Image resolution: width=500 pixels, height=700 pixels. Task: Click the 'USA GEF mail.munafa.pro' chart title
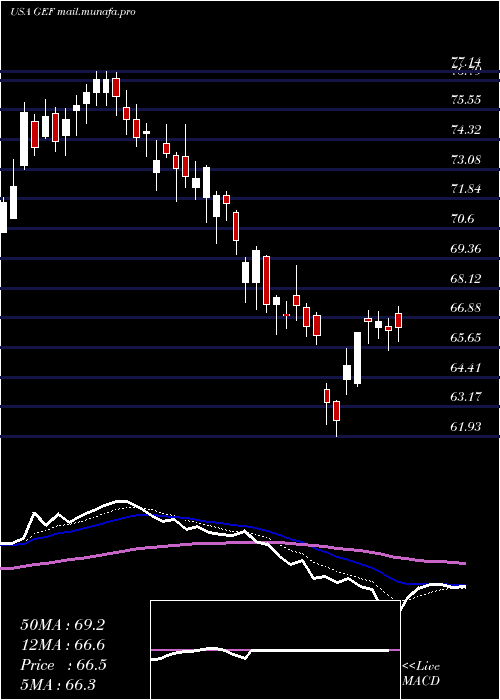(73, 12)
